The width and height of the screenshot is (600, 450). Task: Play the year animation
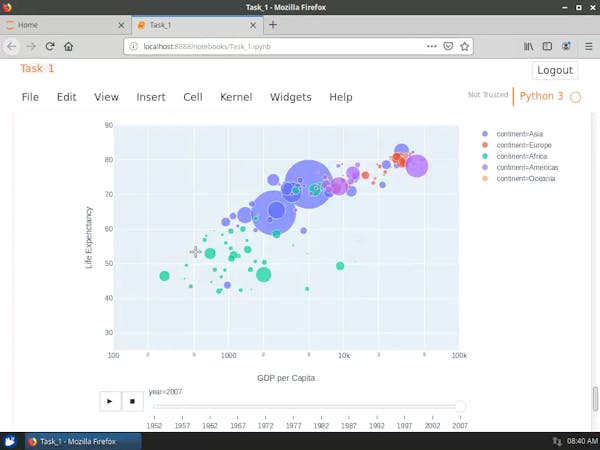coord(110,401)
